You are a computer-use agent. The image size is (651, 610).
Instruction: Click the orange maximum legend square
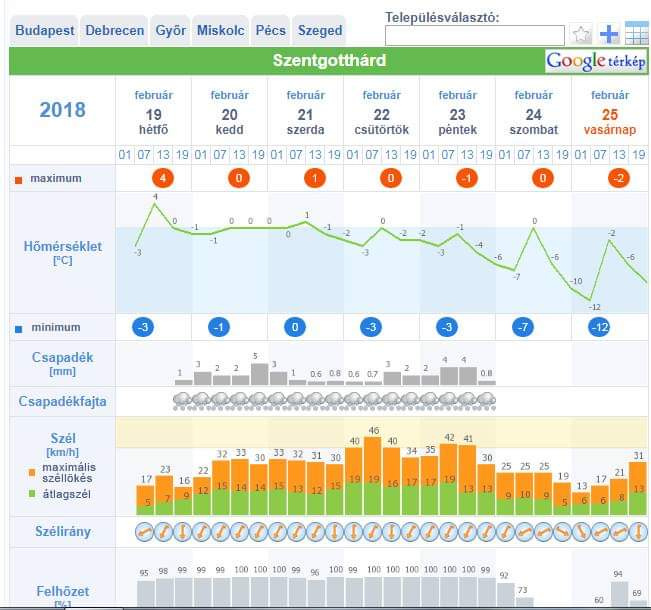[18, 180]
